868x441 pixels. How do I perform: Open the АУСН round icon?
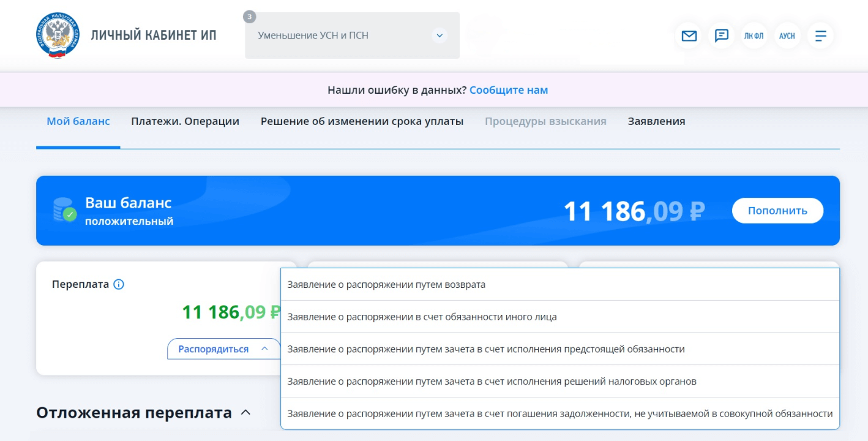pyautogui.click(x=787, y=36)
